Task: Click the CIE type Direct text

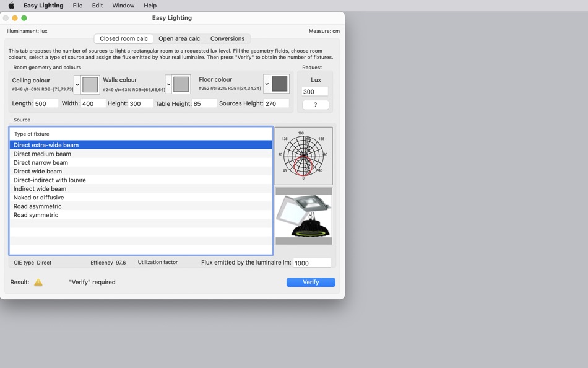Action: coord(33,263)
